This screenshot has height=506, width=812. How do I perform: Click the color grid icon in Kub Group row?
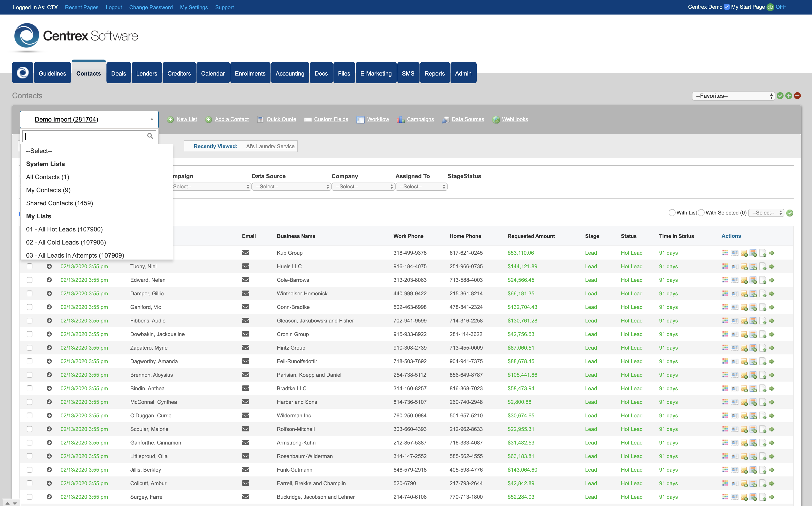click(725, 253)
